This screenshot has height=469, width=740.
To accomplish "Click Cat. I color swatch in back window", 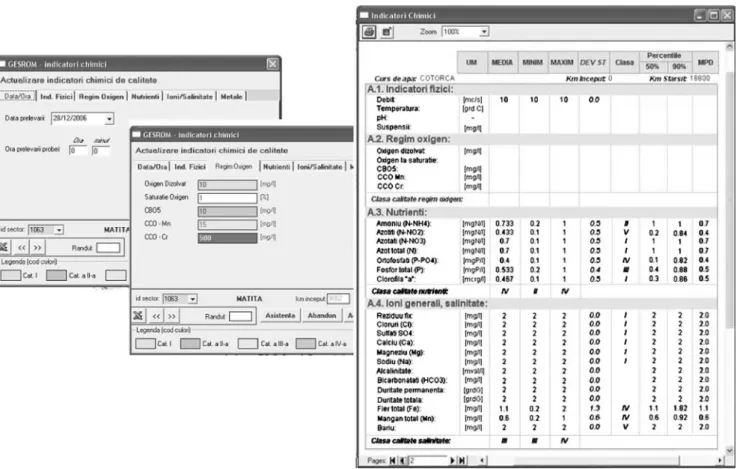I will pyautogui.click(x=10, y=276).
